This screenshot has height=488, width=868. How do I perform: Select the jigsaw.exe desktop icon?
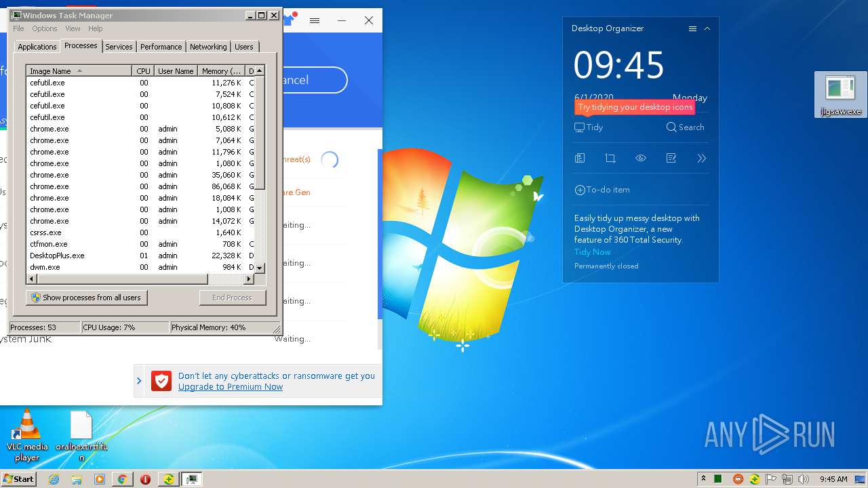tap(841, 95)
